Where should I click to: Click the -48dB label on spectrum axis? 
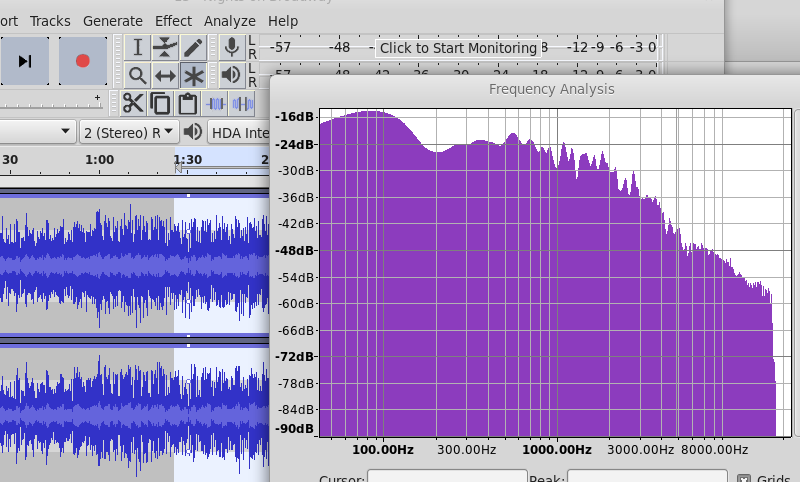(295, 250)
